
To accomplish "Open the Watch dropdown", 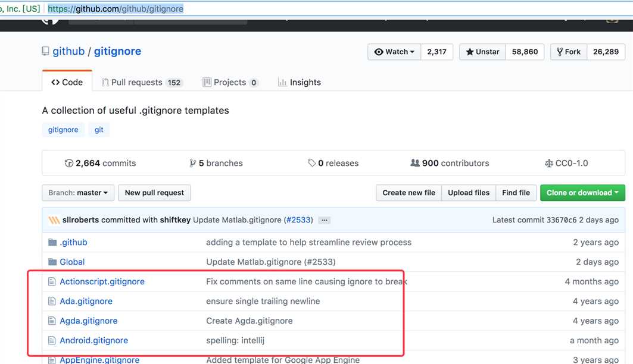I will 394,52.
